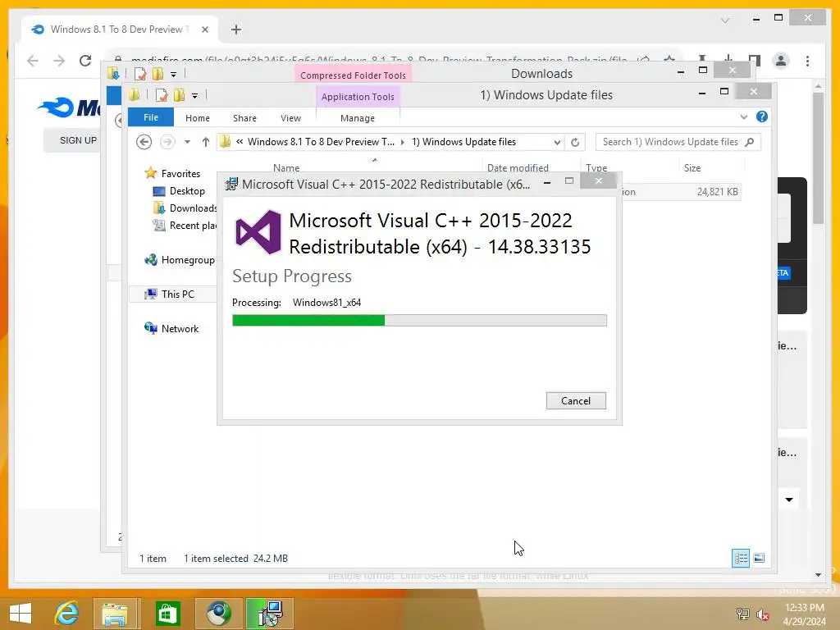The image size is (840, 630).
Task: Click the MediaFire logo
Action: coord(69,107)
